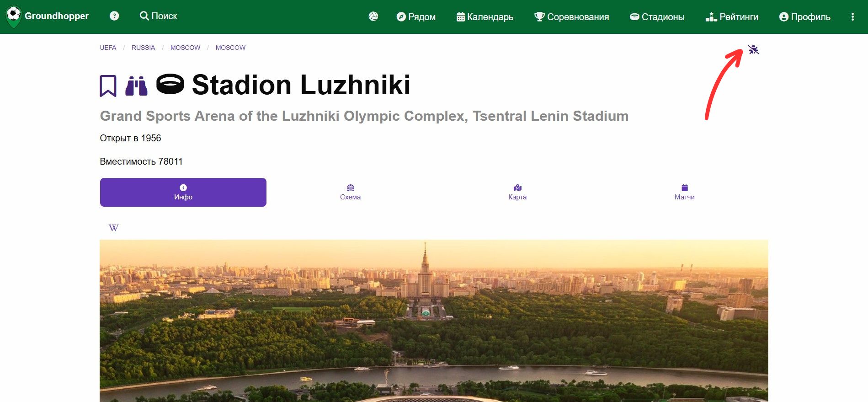The width and height of the screenshot is (868, 402).
Task: Open Соревнования in the navbar
Action: coord(572,17)
